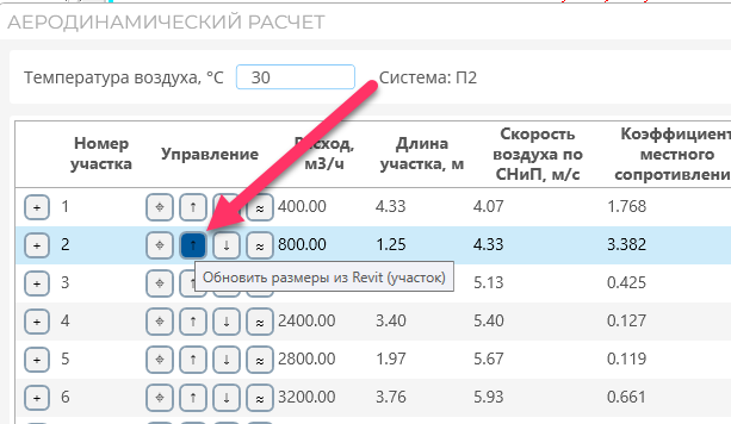Screen dimensions: 731x424
Task: Click the ≈ icon in row 1
Action: click(x=260, y=207)
